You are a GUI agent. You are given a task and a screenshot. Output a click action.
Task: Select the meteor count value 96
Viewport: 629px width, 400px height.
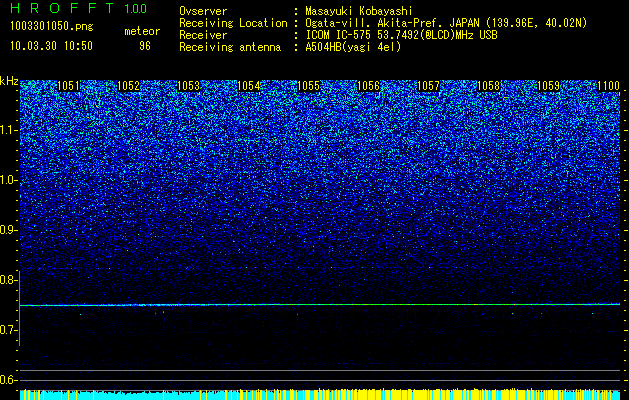click(145, 46)
